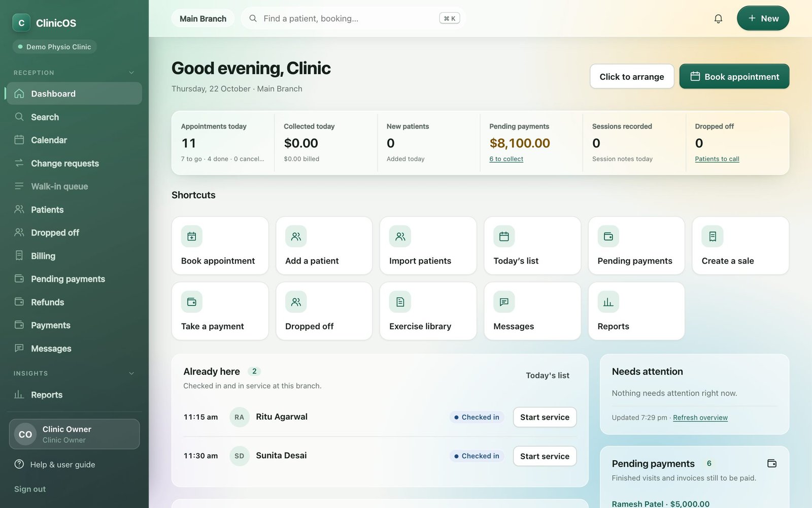Click the Pending payments shortcut wallet icon
Image resolution: width=812 pixels, height=508 pixels.
click(608, 236)
